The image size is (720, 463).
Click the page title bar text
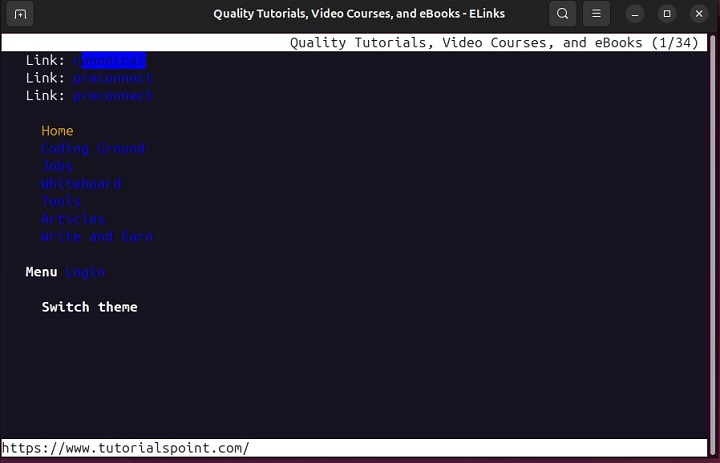point(494,43)
